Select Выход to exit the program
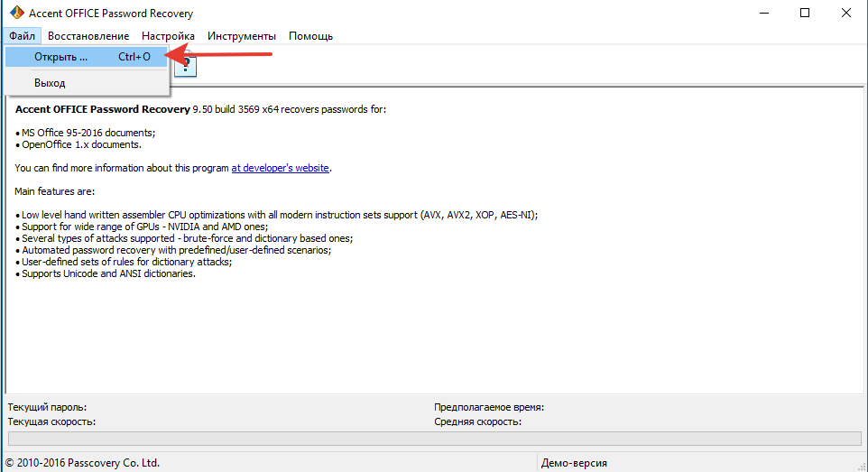Image resolution: width=868 pixels, height=472 pixels. pyautogui.click(x=50, y=83)
